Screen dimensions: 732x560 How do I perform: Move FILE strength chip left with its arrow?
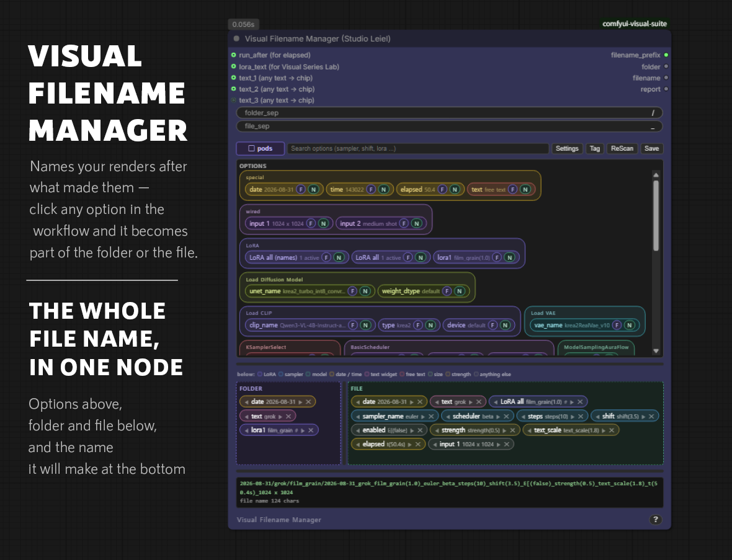[x=437, y=430]
